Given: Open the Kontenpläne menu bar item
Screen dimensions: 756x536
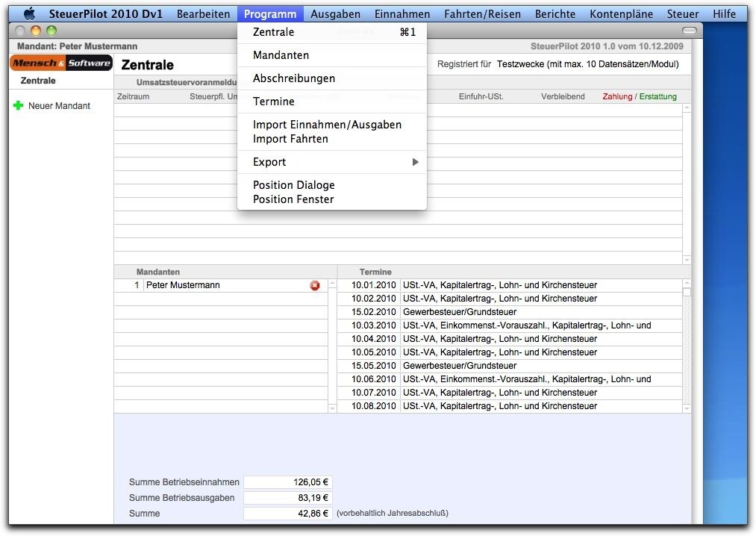Looking at the screenshot, I should click(621, 13).
